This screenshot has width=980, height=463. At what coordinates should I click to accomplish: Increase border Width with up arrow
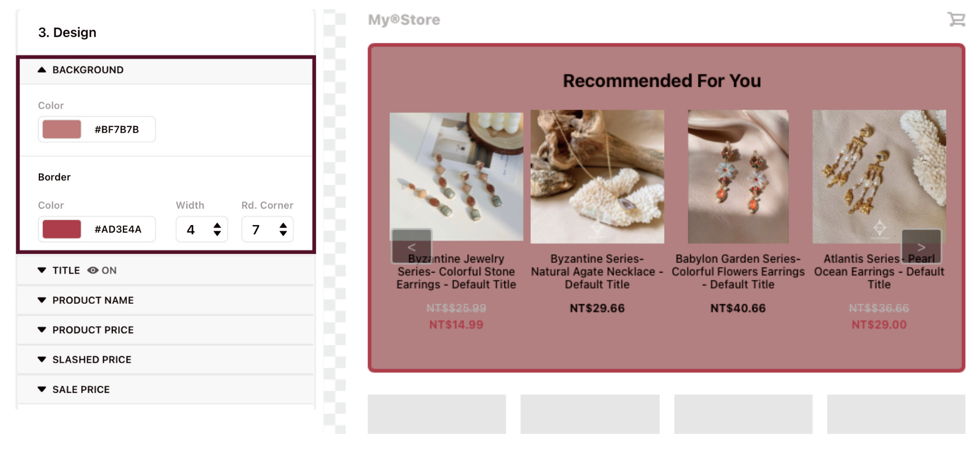pos(217,225)
